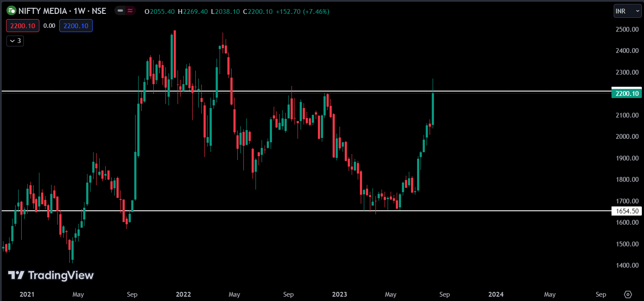Click the 1600.00 price axis label
Screen dimensions: 644x301
point(628,222)
